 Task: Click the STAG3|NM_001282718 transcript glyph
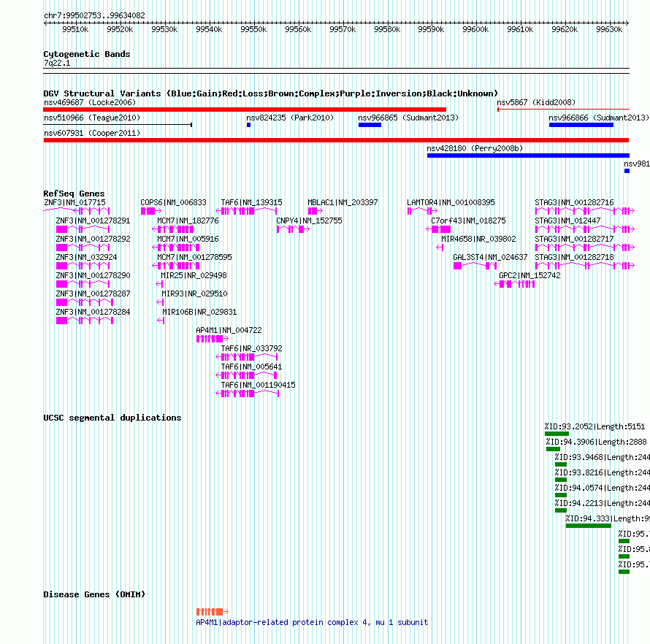click(x=584, y=266)
